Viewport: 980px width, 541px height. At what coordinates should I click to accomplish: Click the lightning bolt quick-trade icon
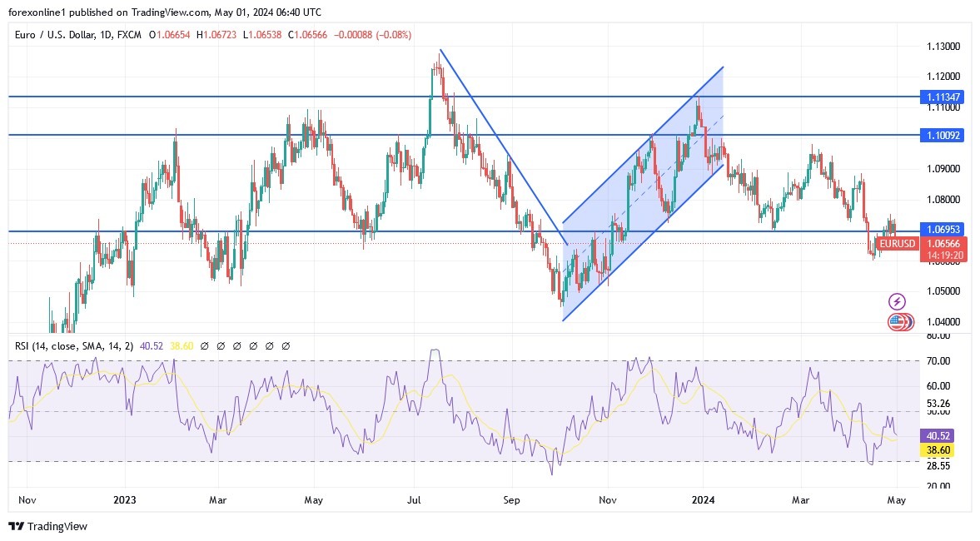898,301
